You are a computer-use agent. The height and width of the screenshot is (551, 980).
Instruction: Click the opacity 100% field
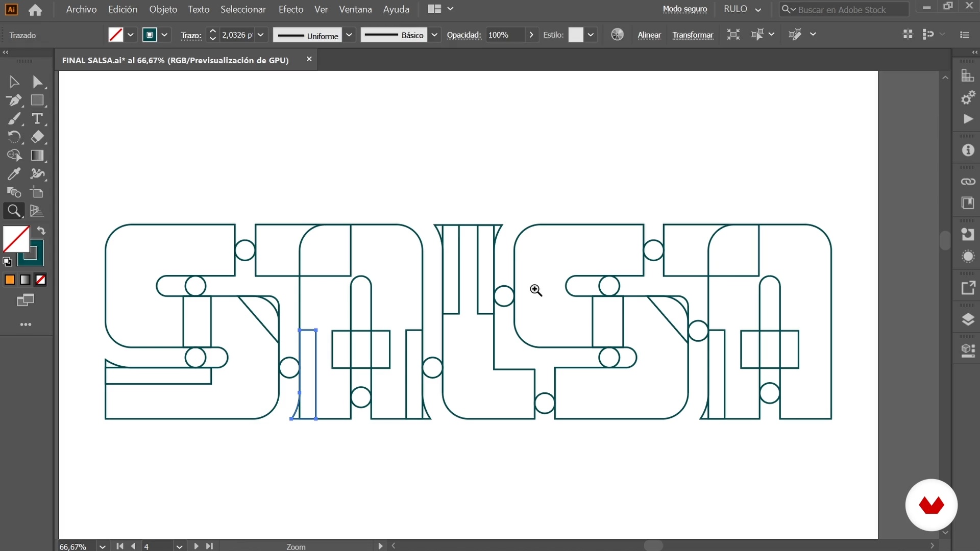pyautogui.click(x=505, y=35)
